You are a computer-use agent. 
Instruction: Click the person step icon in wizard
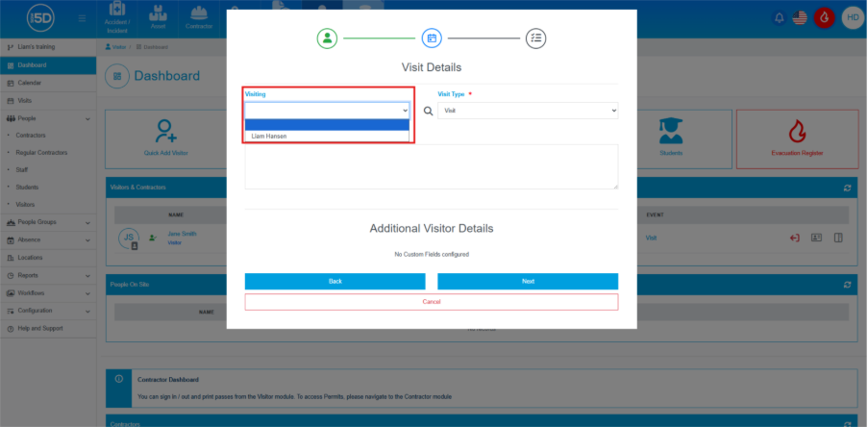coord(328,38)
